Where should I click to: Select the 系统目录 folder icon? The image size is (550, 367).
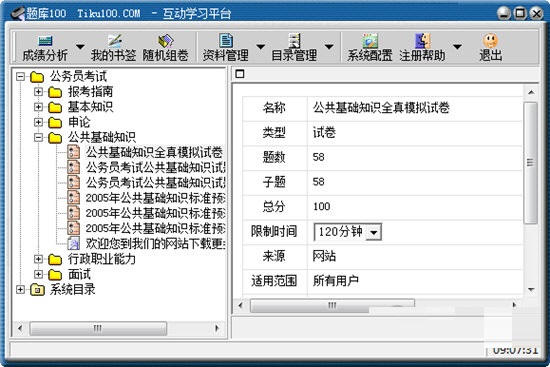coord(37,290)
